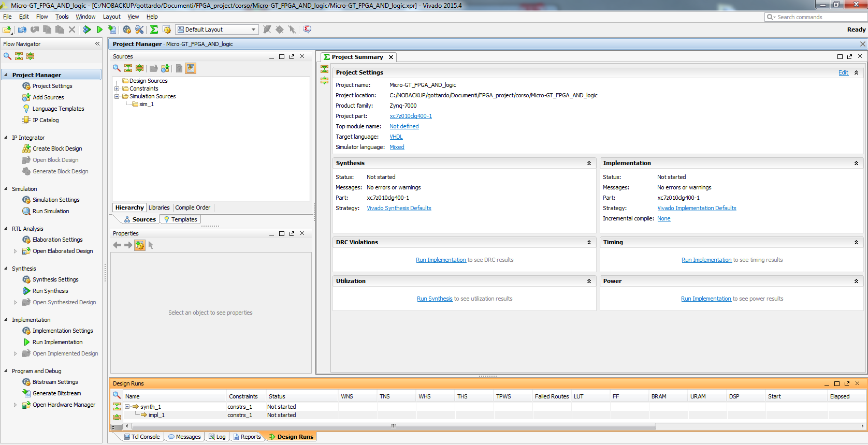Hide Flow Navigator with double chevron
The width and height of the screenshot is (868, 445).
[x=97, y=44]
